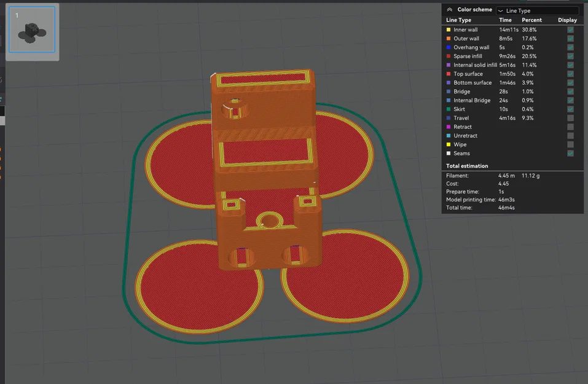Collapse the Color scheme legend panel
This screenshot has height=384, width=588.
(x=449, y=10)
